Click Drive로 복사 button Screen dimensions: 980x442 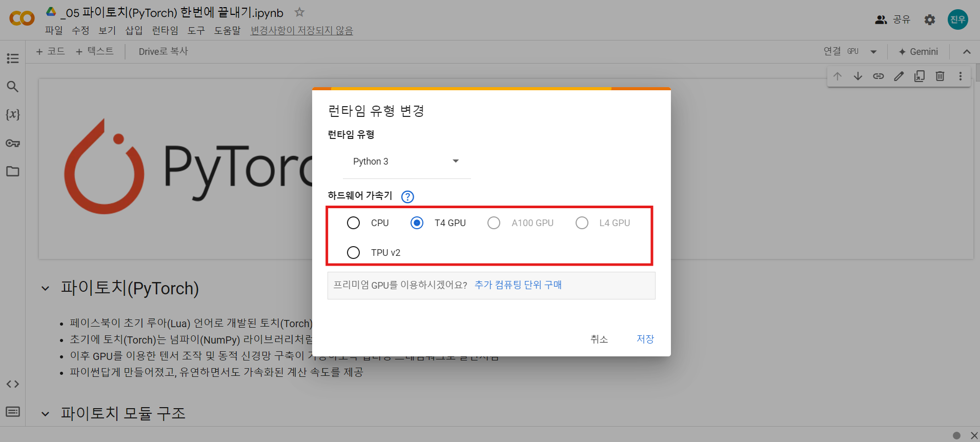pyautogui.click(x=164, y=51)
